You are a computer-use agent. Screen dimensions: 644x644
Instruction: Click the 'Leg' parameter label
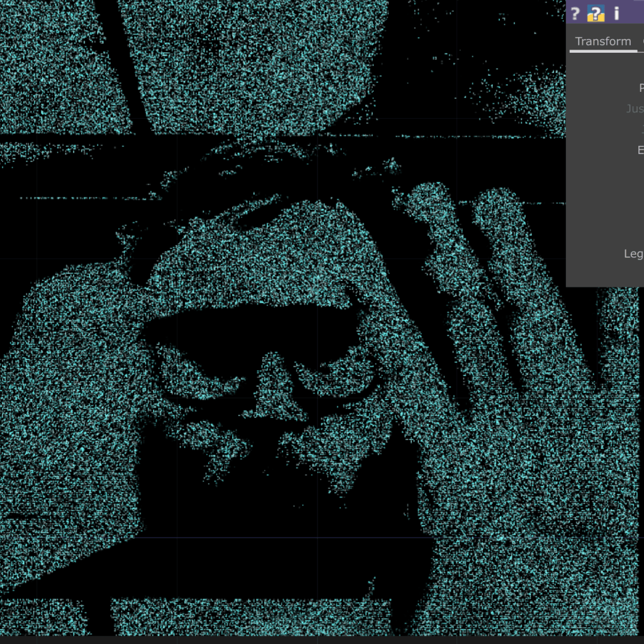(633, 253)
